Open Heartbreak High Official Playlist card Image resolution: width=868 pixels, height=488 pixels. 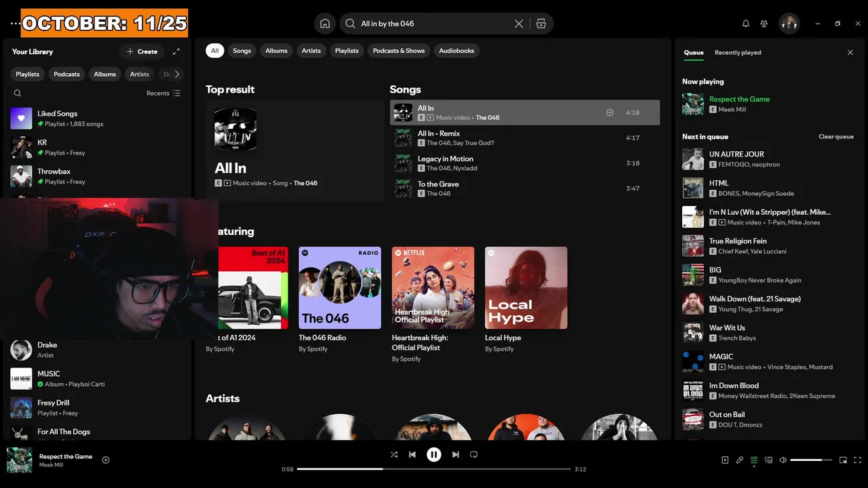pos(433,304)
